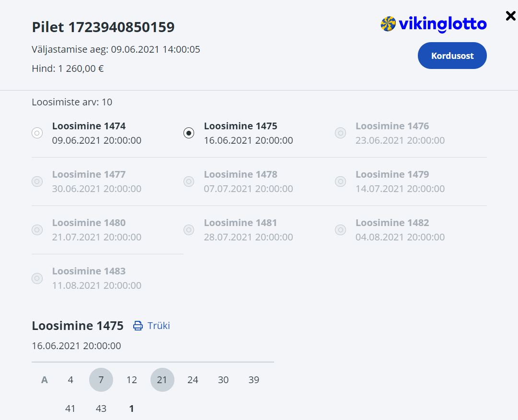Pick the Loosimine 1479 radio button
Screen dimensions: 518x420
(x=340, y=182)
